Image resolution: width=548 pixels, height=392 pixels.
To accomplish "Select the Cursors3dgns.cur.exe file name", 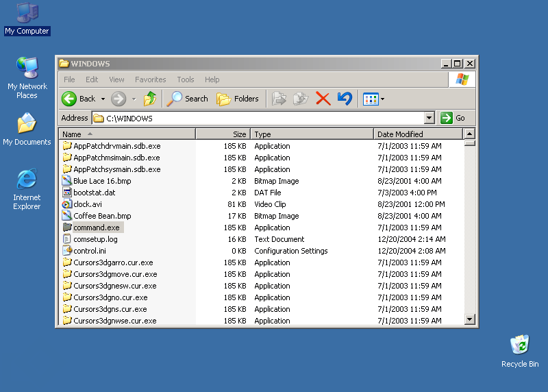I will (x=110, y=309).
